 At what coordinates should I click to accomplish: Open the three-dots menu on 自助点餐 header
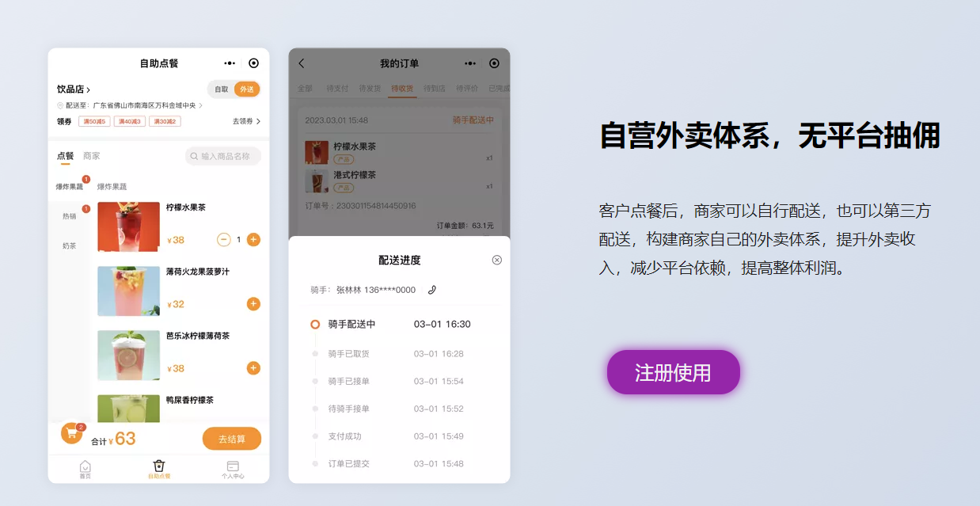click(230, 63)
